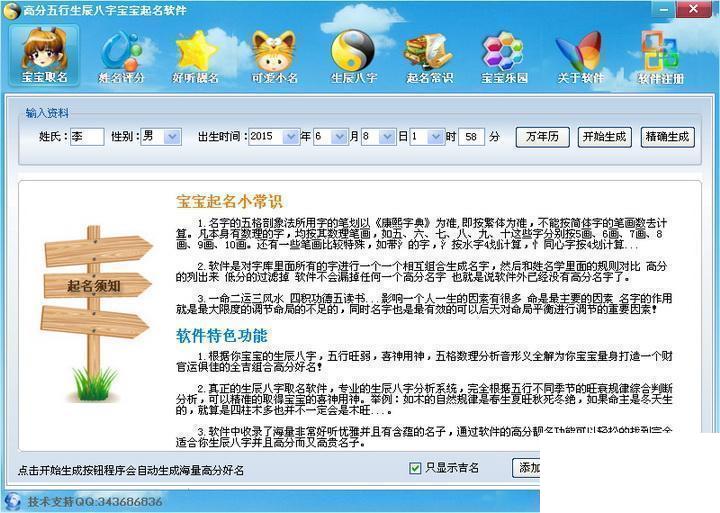Expand the birth hour dropdown
Screen dimensions: 720x513
(435, 136)
